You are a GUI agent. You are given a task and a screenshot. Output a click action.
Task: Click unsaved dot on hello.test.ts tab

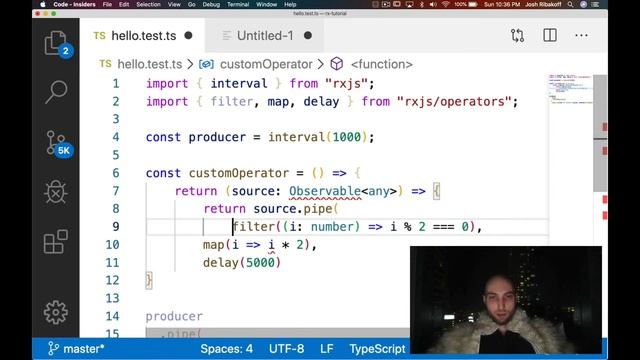pos(188,36)
